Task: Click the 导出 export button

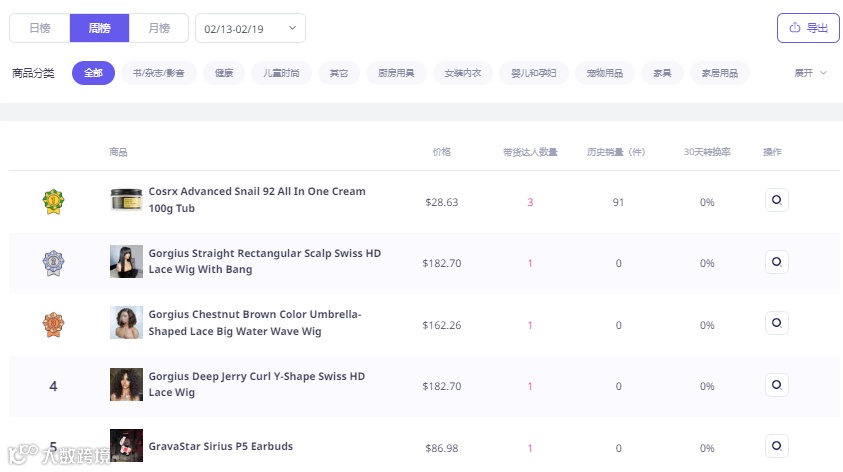Action: [x=808, y=28]
